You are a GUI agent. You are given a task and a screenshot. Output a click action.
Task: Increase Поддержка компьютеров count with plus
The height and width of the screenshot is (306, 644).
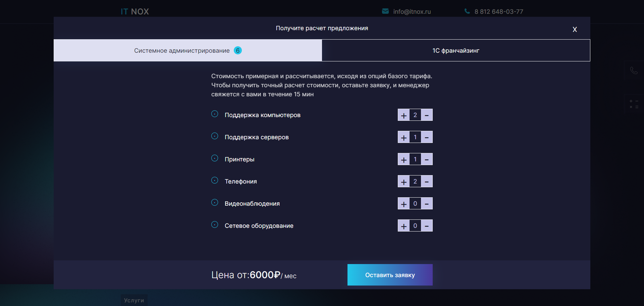click(x=404, y=115)
